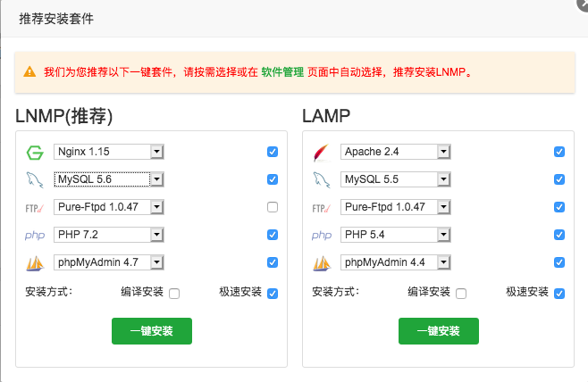
Task: Click the php logo icon in LNMP
Action: (x=35, y=236)
